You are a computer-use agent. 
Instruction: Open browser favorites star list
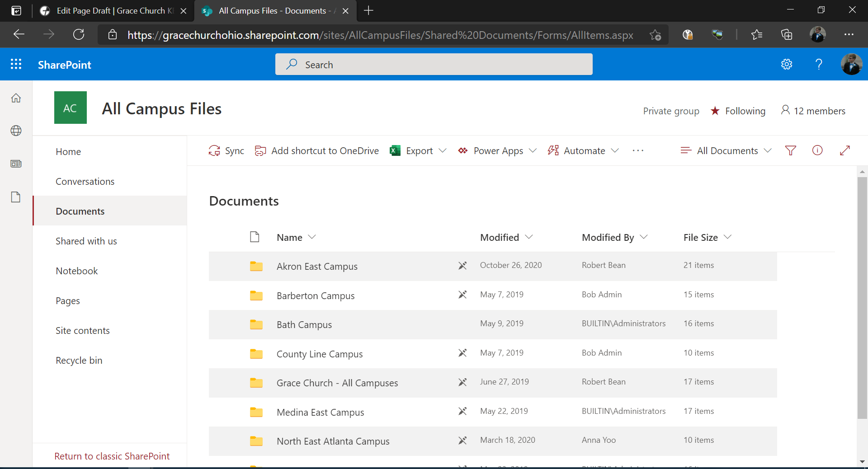[756, 34]
